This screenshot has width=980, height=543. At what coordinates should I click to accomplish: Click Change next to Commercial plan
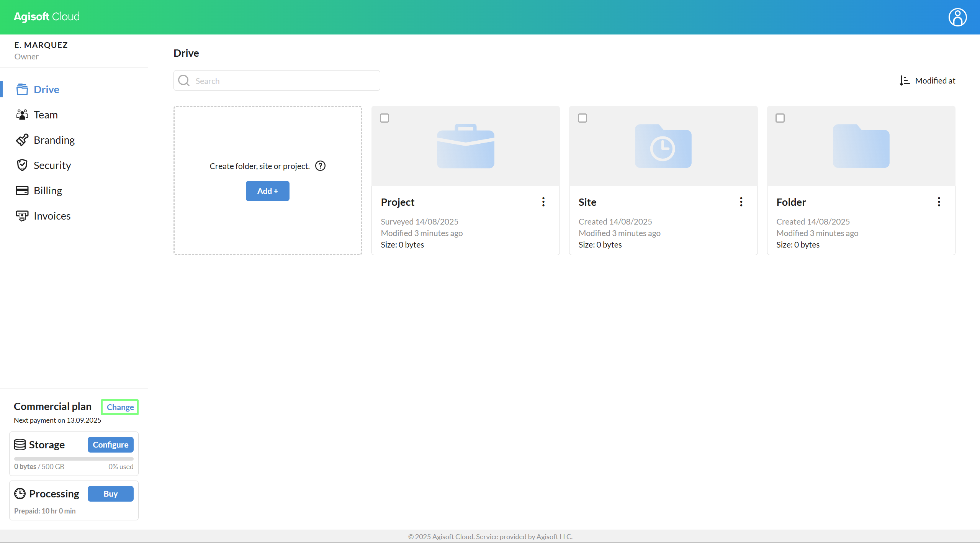[x=120, y=407]
